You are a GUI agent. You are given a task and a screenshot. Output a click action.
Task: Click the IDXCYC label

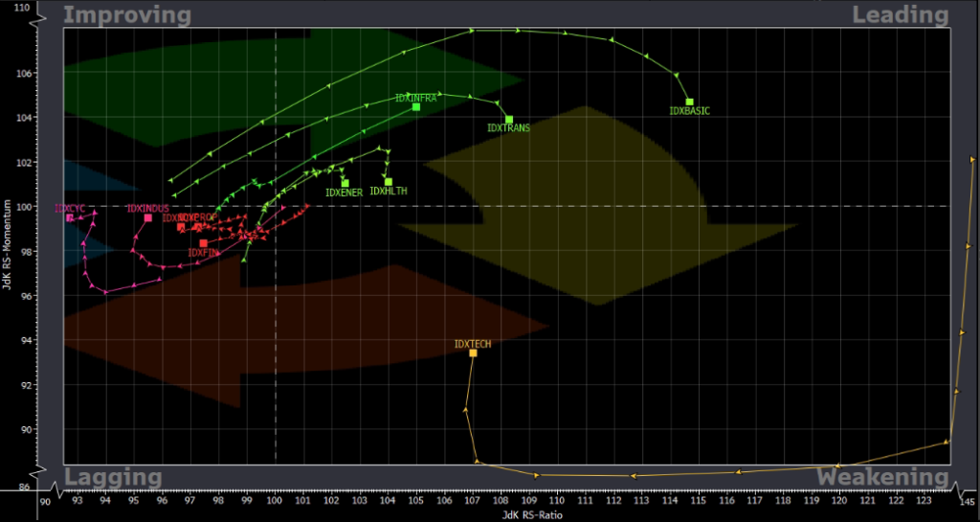(x=70, y=208)
